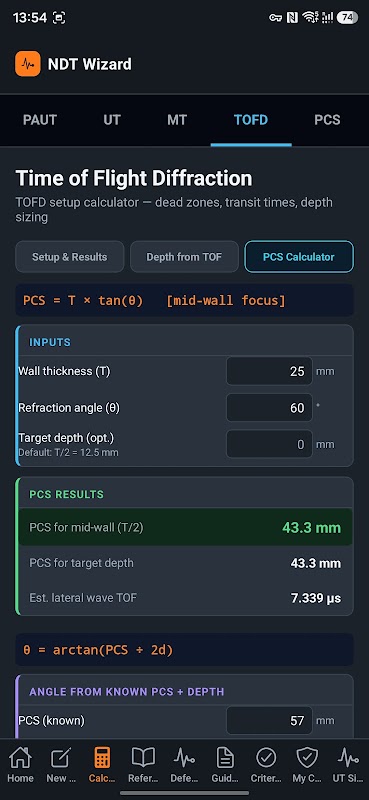This screenshot has width=369, height=800.
Task: Switch to the PCS tab
Action: 327,120
